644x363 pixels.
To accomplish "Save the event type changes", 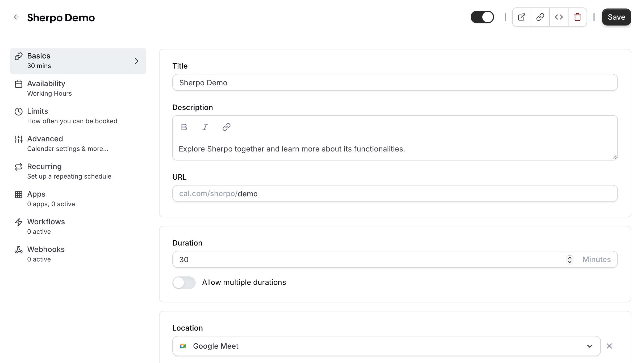I will tap(616, 17).
